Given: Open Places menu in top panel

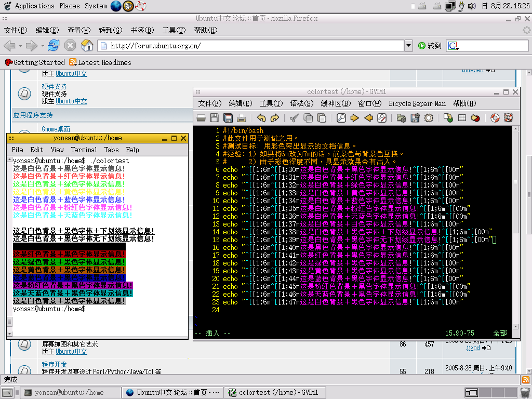Looking at the screenshot, I should [70, 6].
